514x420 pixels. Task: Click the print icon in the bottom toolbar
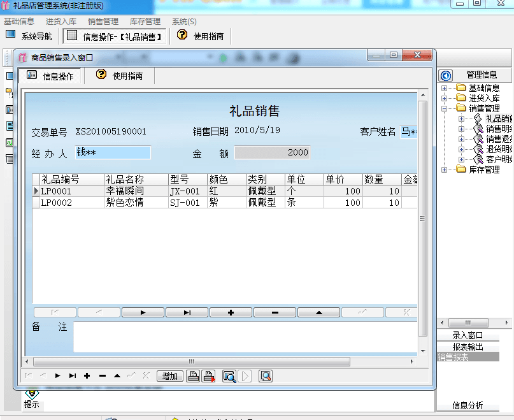[194, 376]
